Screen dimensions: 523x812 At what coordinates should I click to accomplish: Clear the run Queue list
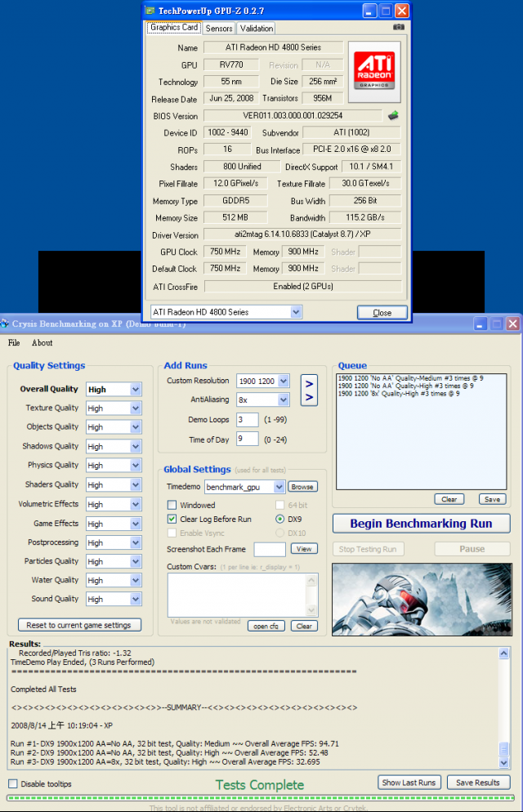coord(449,499)
